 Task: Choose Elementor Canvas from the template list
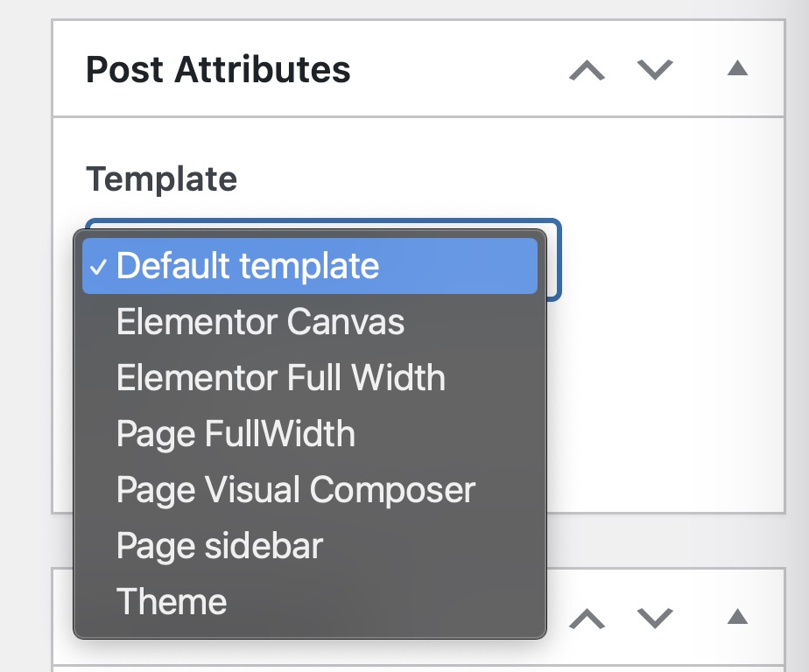[260, 322]
